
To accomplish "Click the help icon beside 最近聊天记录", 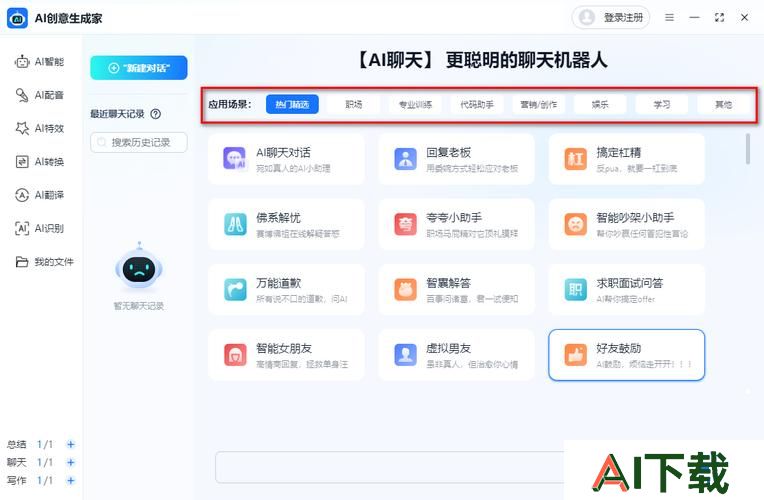I will coord(156,114).
